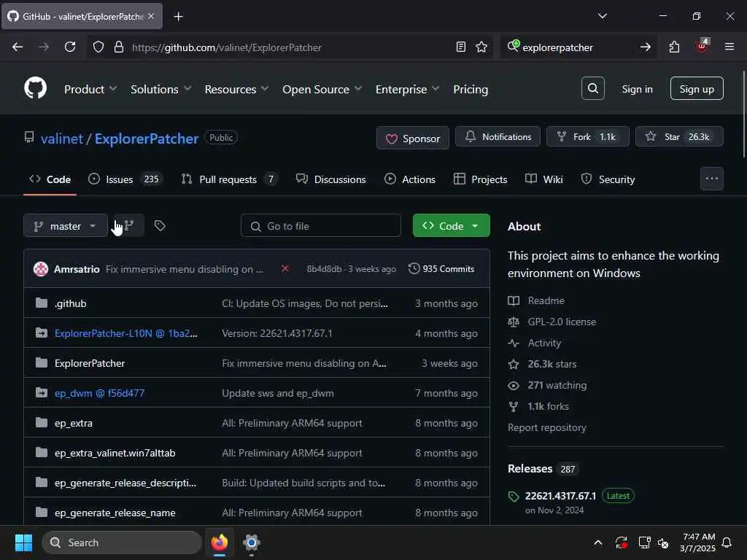
Task: Open the .github folder
Action: pos(71,303)
